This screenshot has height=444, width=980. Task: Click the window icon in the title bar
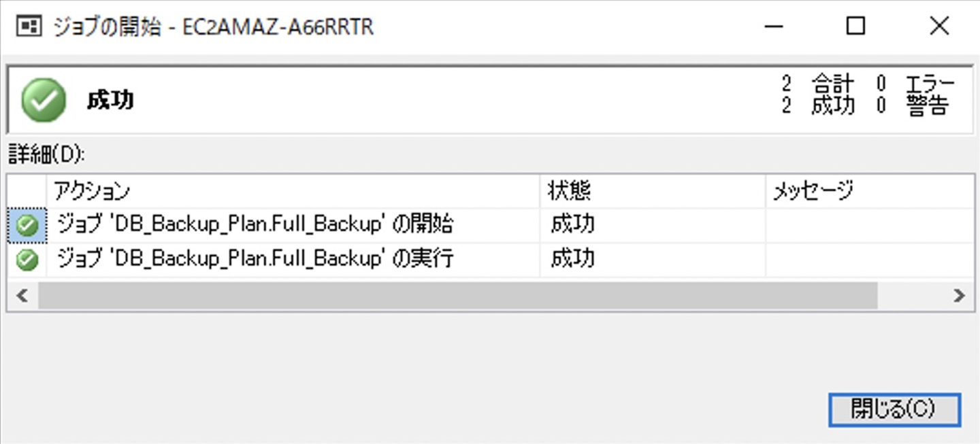[28, 27]
